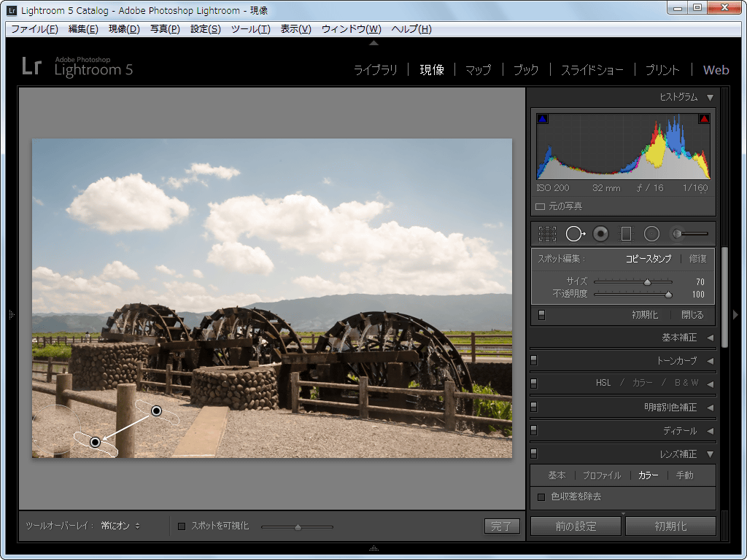Open the 編集(E) menu
This screenshot has width=747, height=560.
click(x=83, y=29)
